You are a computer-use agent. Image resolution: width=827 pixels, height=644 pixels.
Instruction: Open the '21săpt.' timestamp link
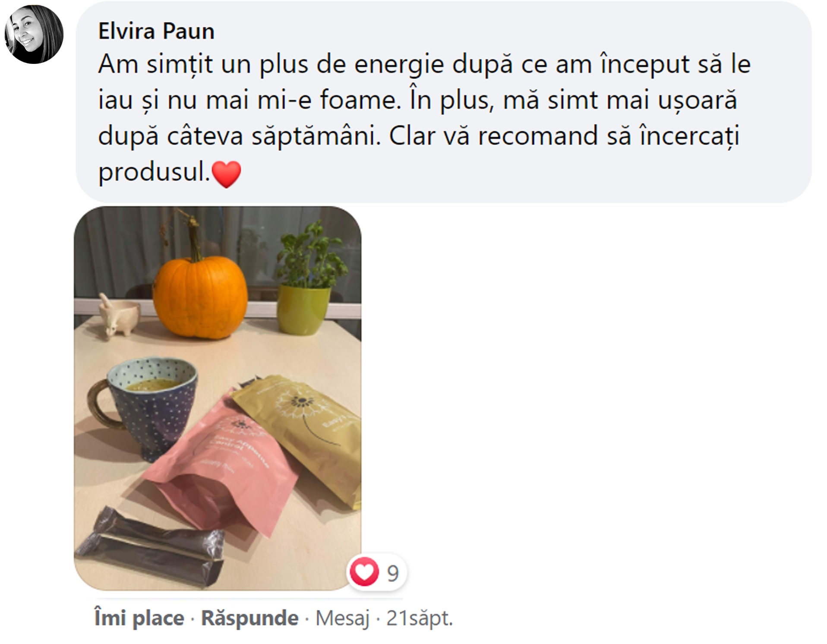420,618
